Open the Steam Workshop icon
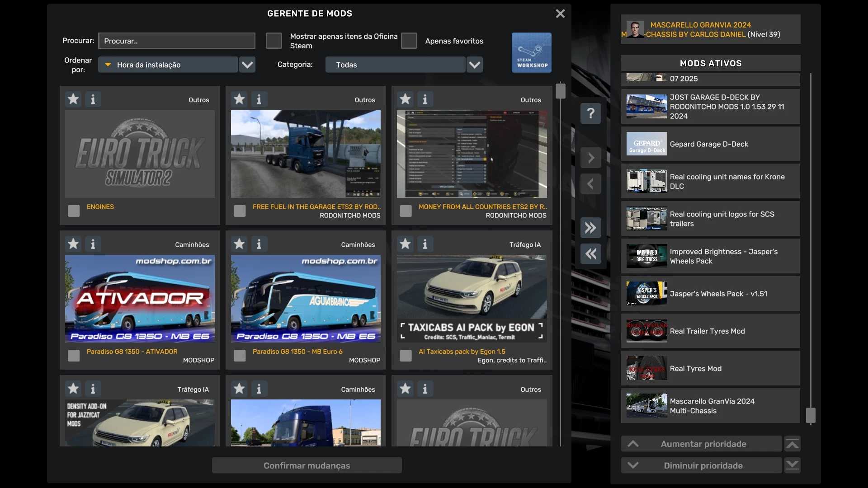Viewport: 868px width, 488px height. coord(531,52)
